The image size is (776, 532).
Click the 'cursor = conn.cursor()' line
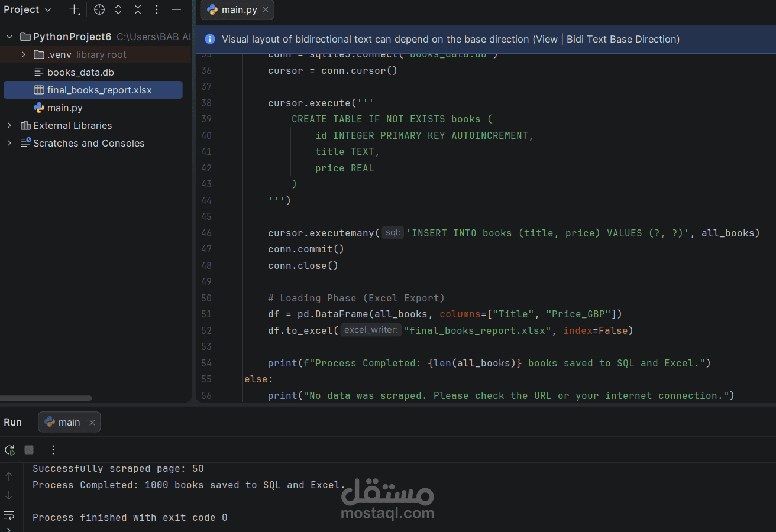coord(332,70)
